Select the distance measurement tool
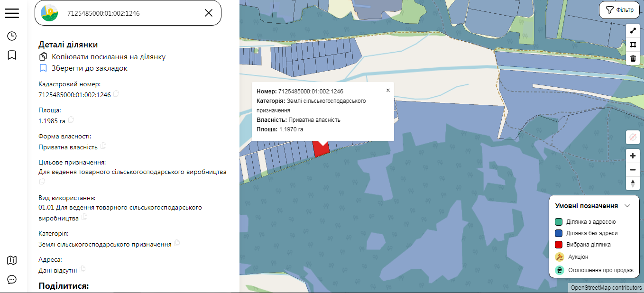This screenshot has height=293, width=644. click(633, 30)
